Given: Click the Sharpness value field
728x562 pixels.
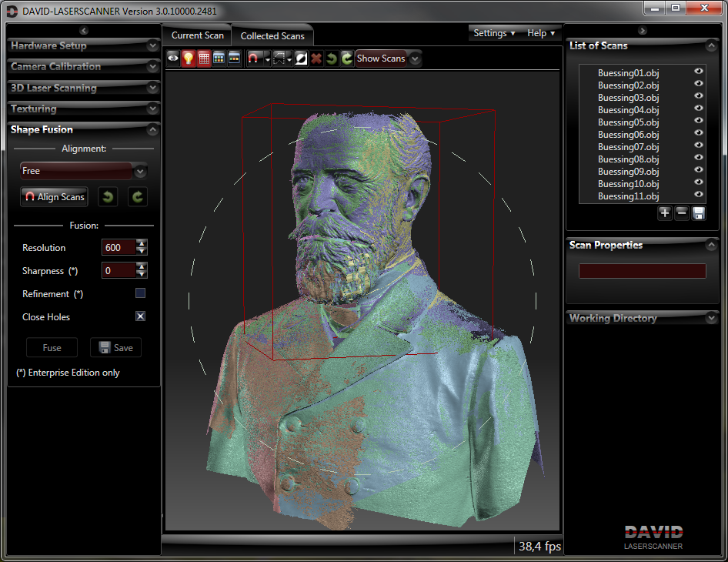Looking at the screenshot, I should click(119, 271).
